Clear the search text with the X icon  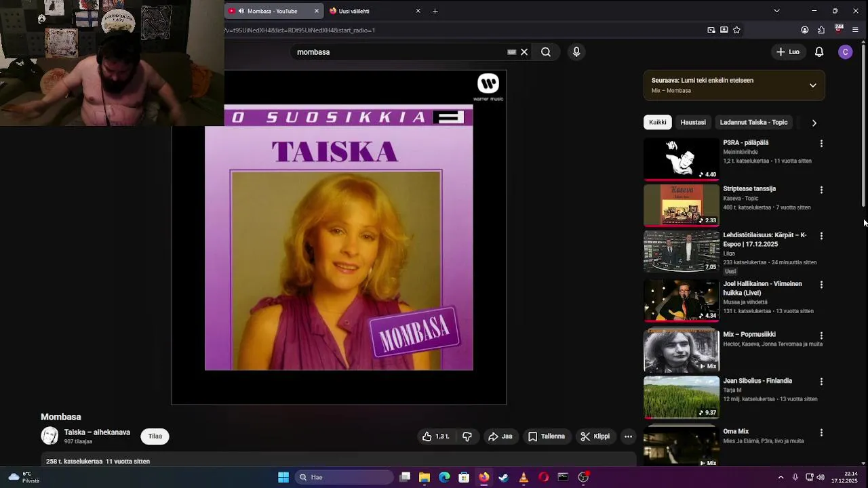524,52
